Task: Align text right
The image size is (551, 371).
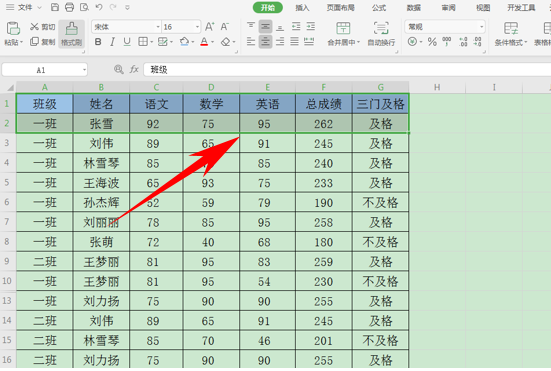Action: [280, 42]
